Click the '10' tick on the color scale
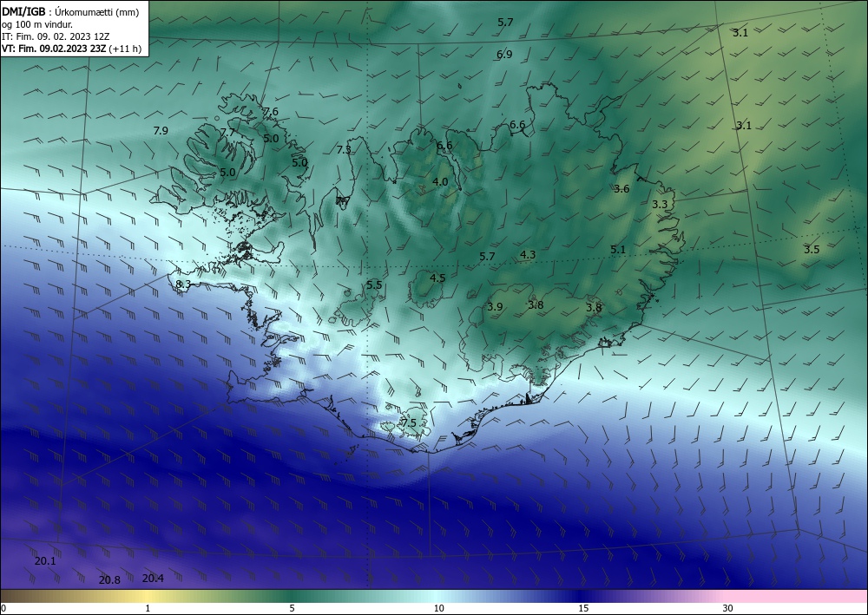Viewport: 868px width, 615px height. [x=438, y=608]
